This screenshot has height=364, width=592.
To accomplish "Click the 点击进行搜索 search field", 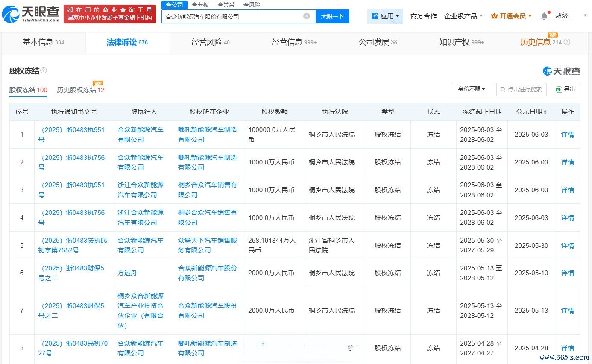I will (x=522, y=89).
